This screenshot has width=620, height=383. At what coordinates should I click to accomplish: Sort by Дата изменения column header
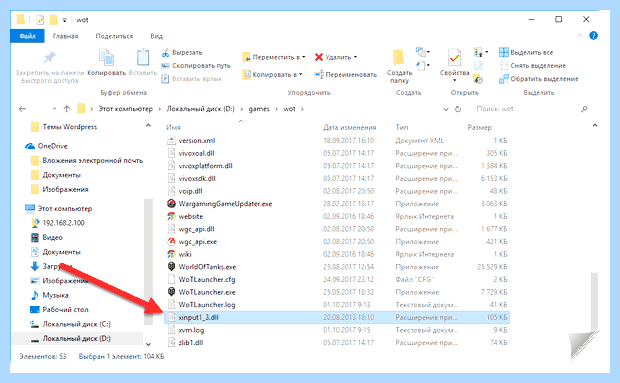[350, 127]
